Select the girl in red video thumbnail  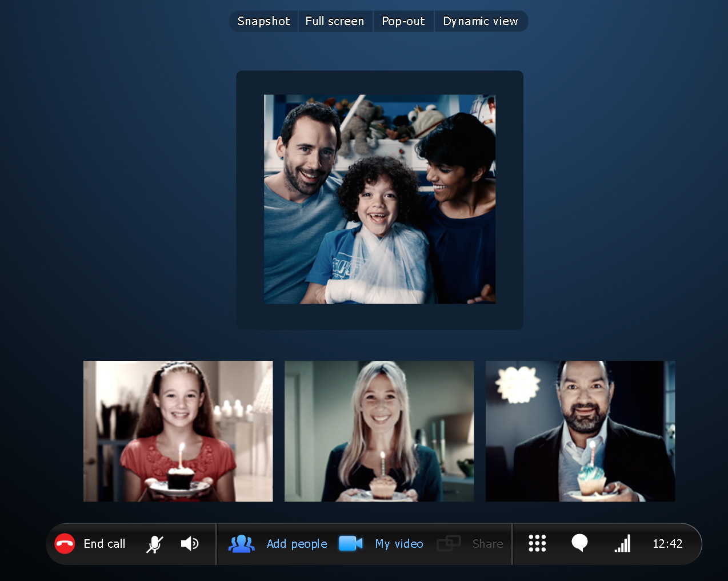point(178,431)
